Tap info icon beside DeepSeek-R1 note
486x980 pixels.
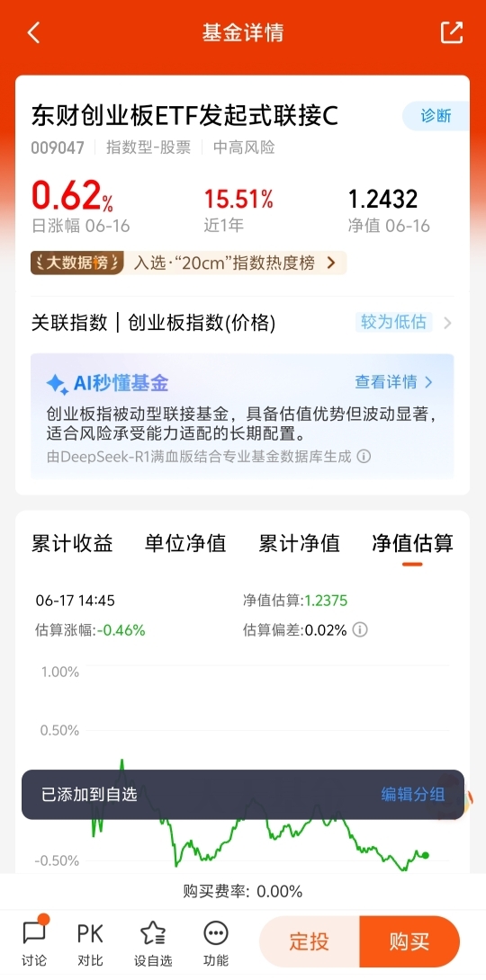point(364,456)
